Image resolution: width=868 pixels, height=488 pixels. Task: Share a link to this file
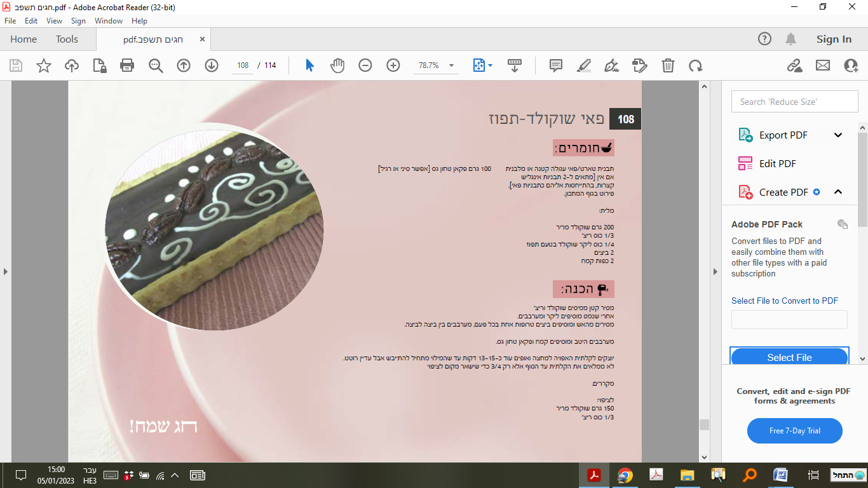794,65
